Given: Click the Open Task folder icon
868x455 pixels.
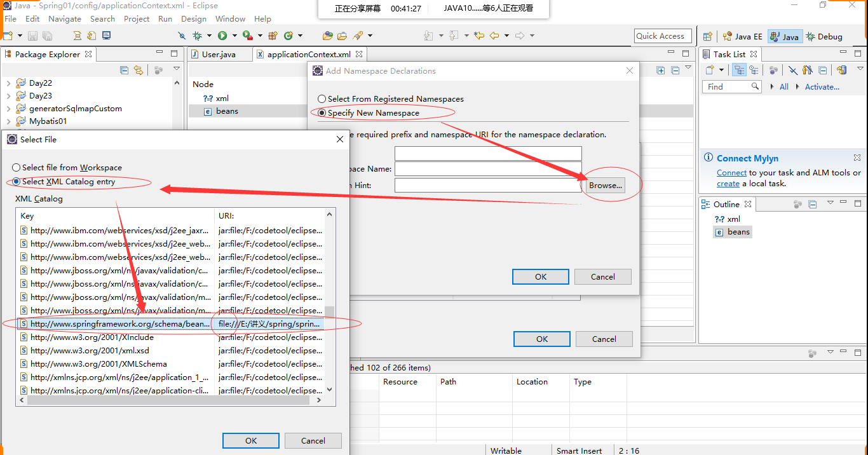Looking at the screenshot, I should [x=342, y=36].
